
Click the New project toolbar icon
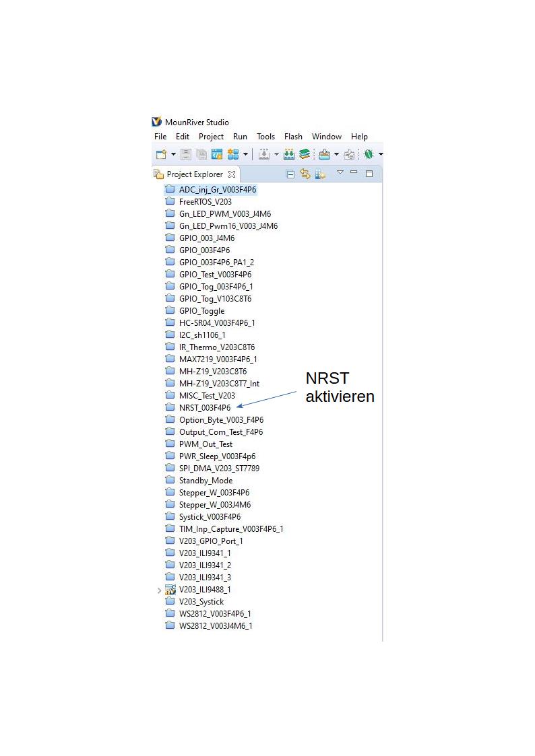161,154
